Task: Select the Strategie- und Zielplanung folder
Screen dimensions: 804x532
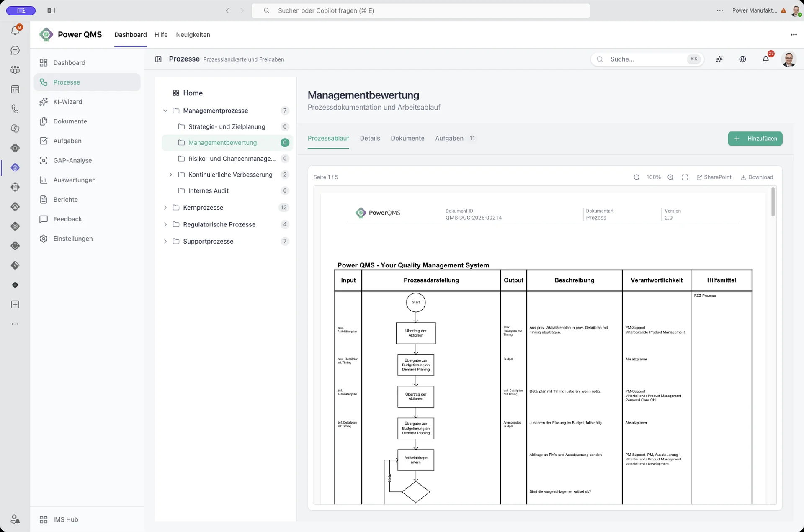Action: [227, 126]
